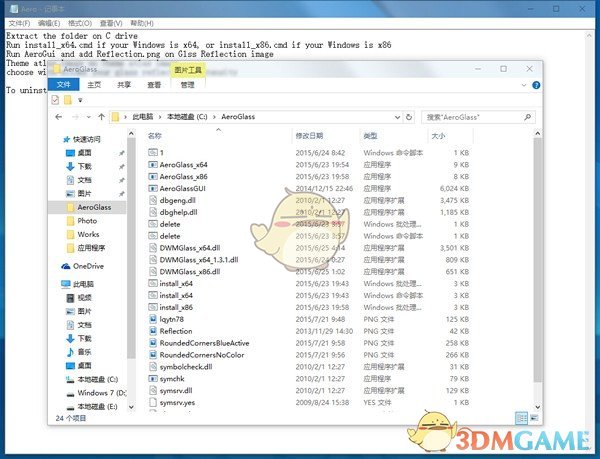Sort files by the 名称 column header
The height and width of the screenshot is (459, 600).
tap(155, 136)
